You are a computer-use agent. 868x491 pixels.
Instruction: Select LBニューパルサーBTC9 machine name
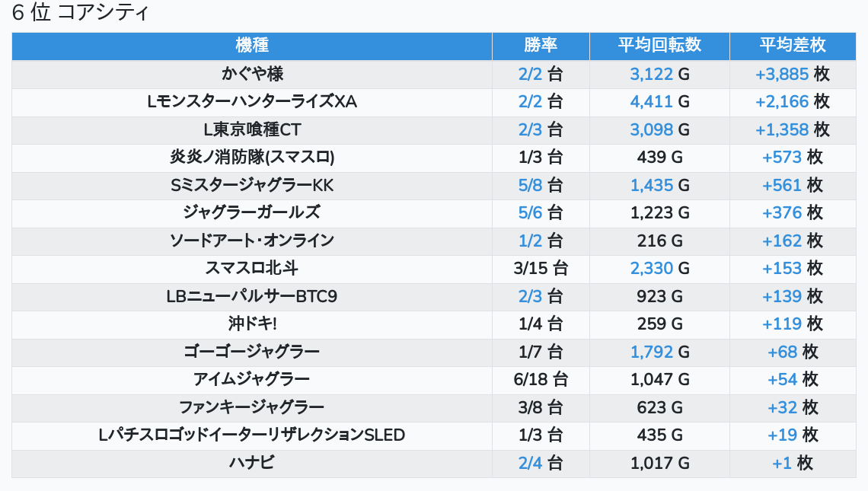(x=252, y=296)
